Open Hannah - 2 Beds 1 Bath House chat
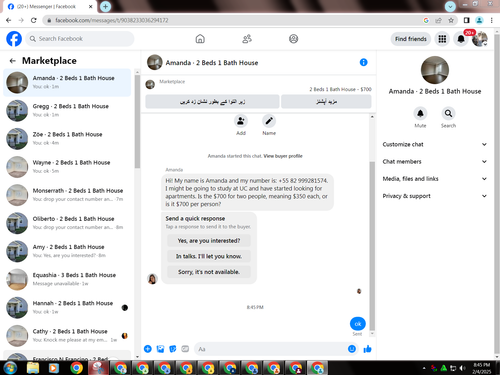500x375 pixels. [x=67, y=308]
